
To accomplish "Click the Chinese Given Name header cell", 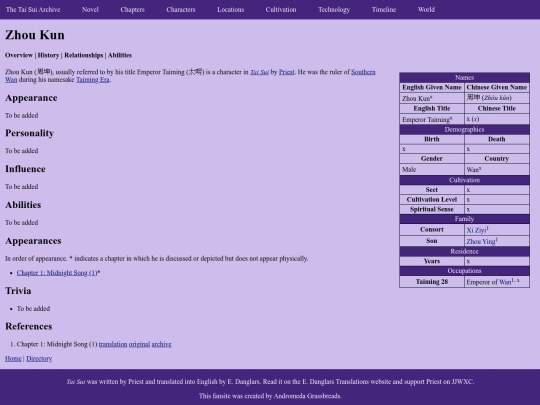I will [497, 87].
